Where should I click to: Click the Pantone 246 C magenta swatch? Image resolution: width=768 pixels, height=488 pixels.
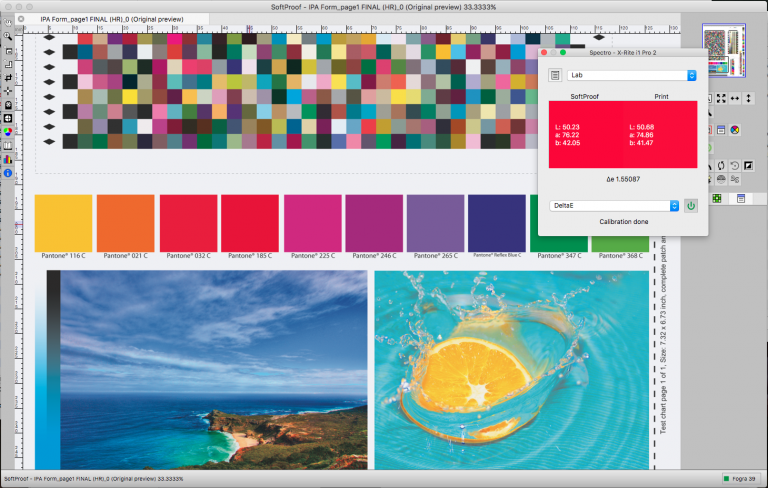coord(374,223)
